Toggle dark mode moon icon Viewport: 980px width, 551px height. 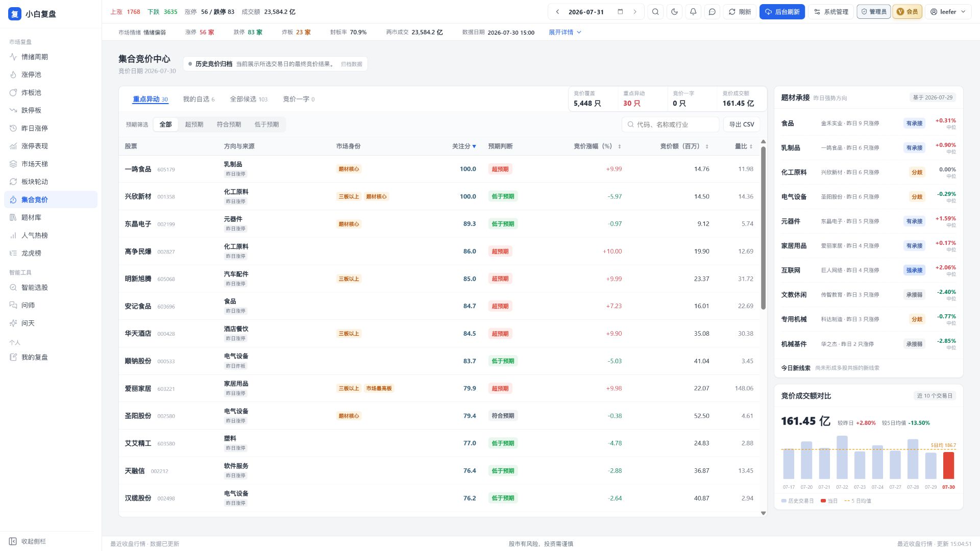coord(674,12)
